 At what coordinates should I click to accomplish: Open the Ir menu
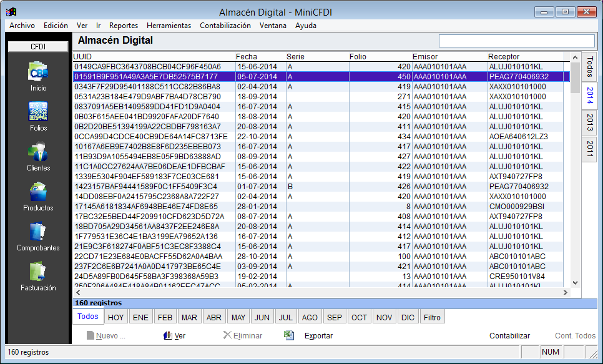[x=99, y=26]
